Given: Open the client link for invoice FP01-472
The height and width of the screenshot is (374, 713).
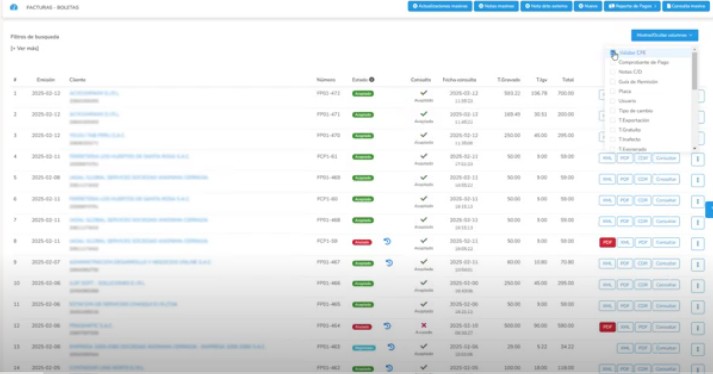Looking at the screenshot, I should pyautogui.click(x=94, y=93).
